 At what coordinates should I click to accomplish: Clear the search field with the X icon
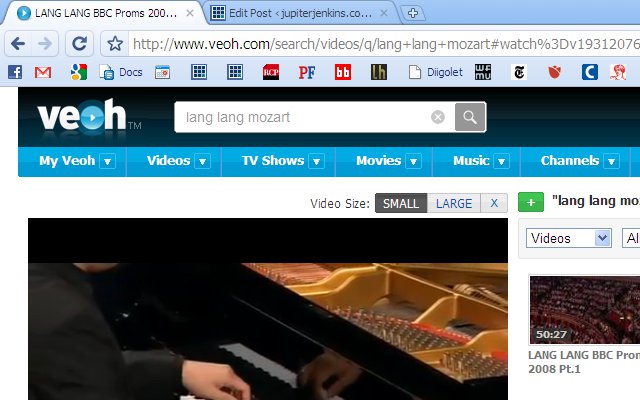(437, 117)
